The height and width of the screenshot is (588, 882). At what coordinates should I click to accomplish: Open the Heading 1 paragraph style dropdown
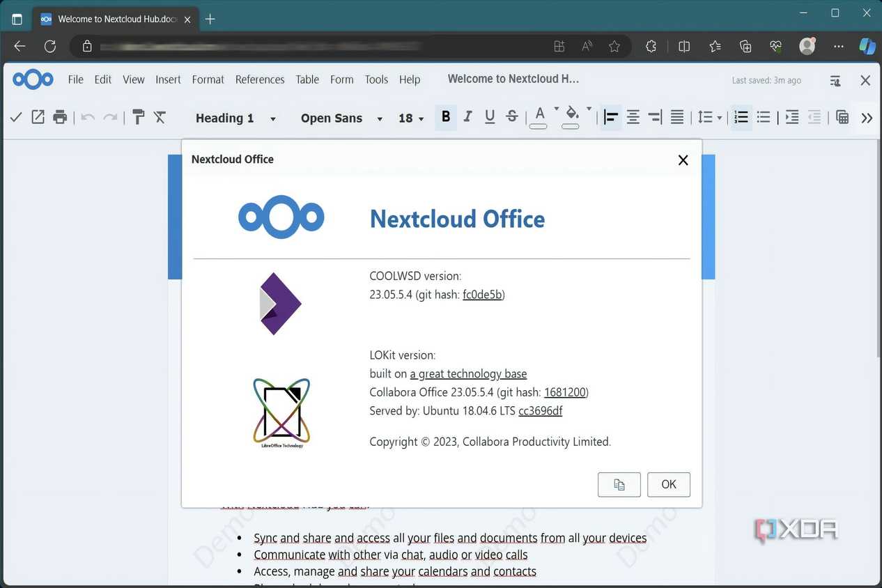[236, 118]
